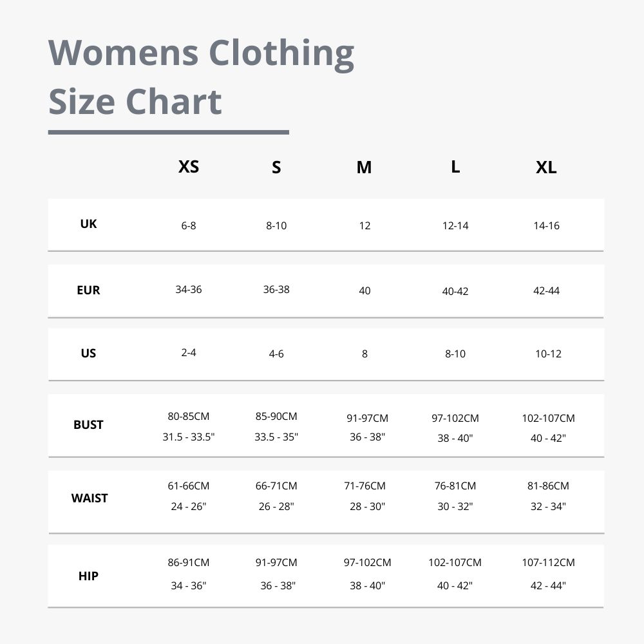Select the L size column header

pyautogui.click(x=455, y=167)
